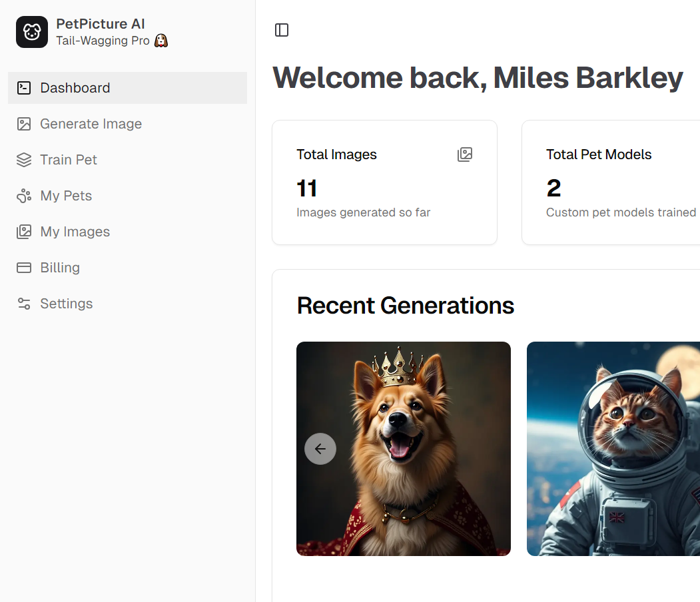Click the My Pets paw icon
Screen dimensions: 700x602
click(x=24, y=196)
